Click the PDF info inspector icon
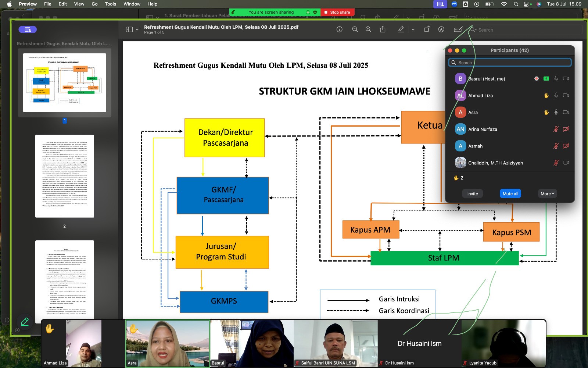The height and width of the screenshot is (368, 588). (x=339, y=29)
